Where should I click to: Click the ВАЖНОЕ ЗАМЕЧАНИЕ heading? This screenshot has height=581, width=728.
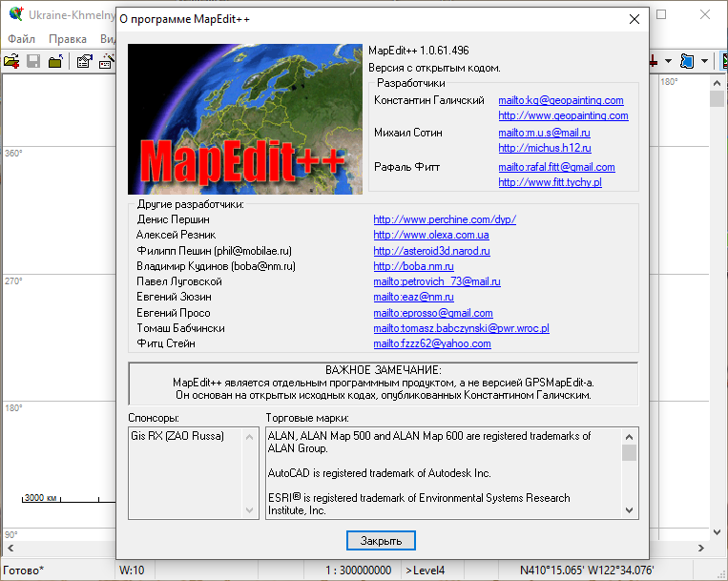click(384, 370)
